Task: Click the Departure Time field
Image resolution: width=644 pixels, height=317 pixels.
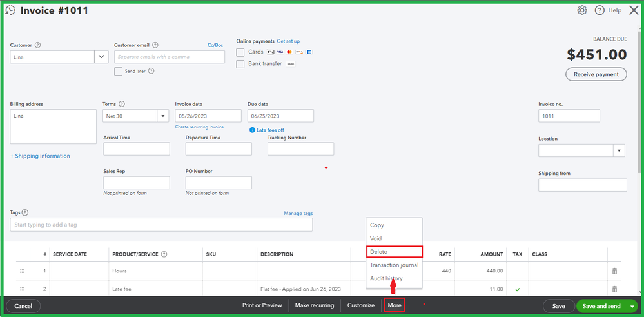Action: point(219,149)
